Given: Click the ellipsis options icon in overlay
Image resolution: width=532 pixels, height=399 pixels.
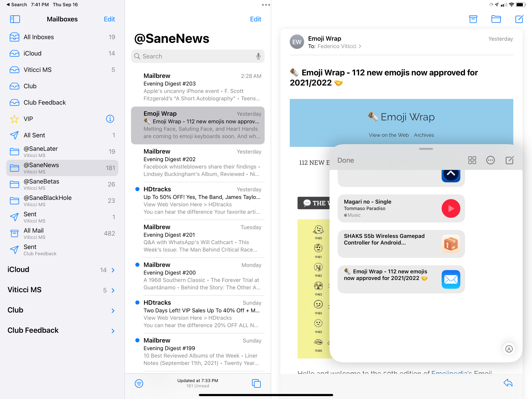Looking at the screenshot, I should pos(490,160).
